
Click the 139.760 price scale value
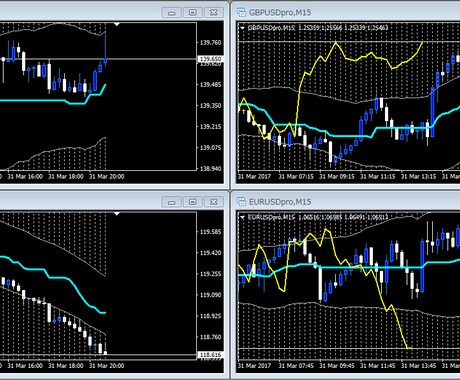tap(210, 43)
